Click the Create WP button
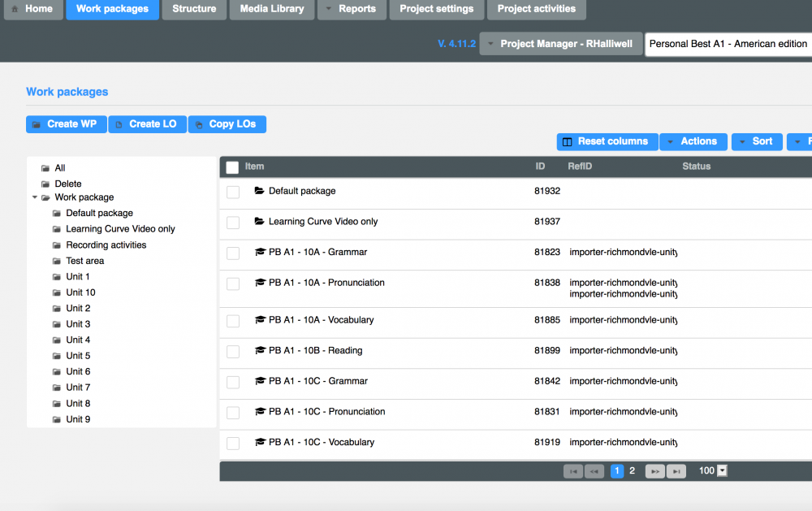This screenshot has width=812, height=511. click(x=66, y=124)
